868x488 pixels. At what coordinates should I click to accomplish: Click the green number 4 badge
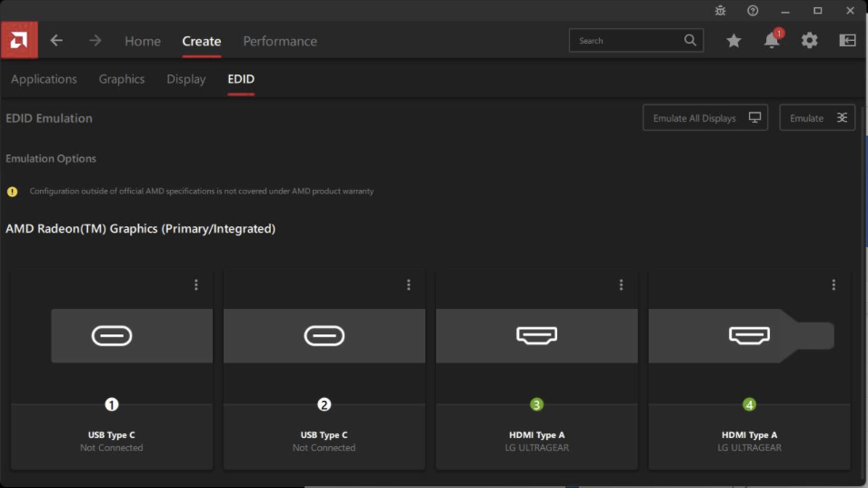click(x=749, y=404)
